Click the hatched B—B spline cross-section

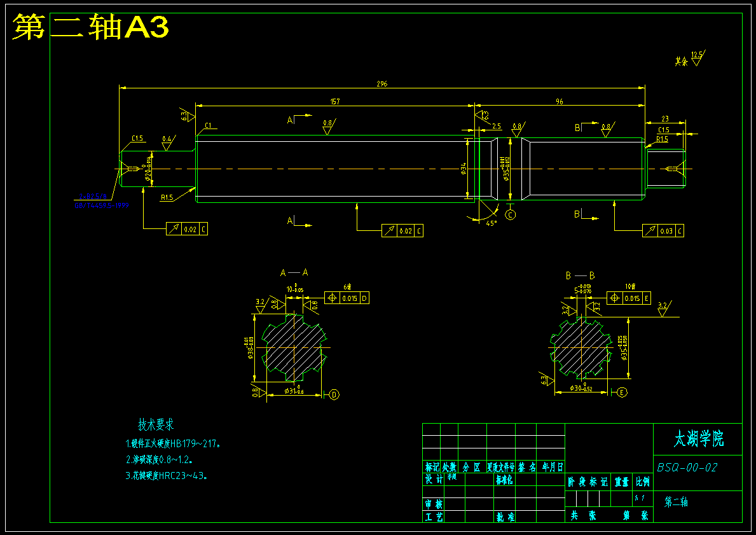pos(581,347)
